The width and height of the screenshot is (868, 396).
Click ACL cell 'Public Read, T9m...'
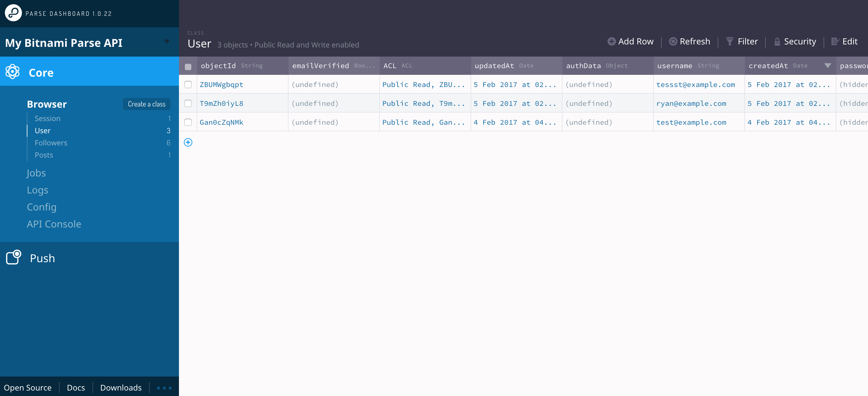(x=425, y=103)
